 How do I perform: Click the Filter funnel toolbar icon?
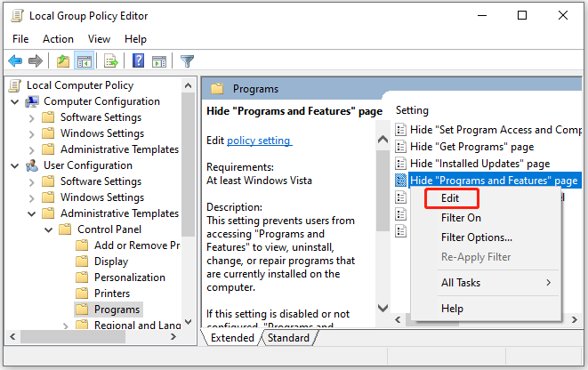[x=188, y=60]
